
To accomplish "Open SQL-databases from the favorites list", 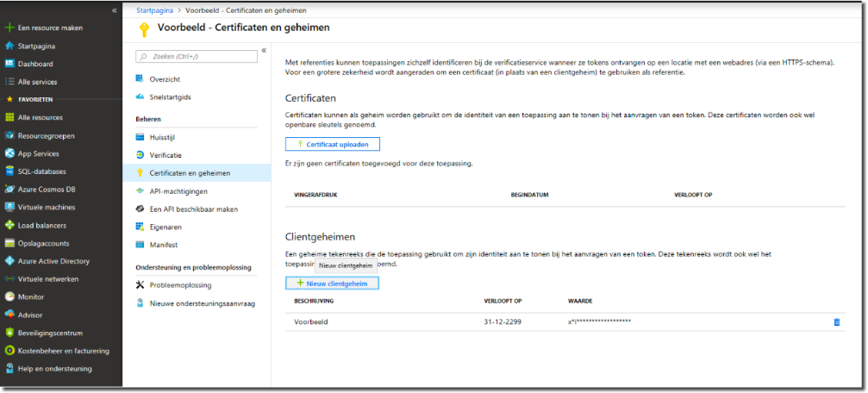I will (x=42, y=171).
